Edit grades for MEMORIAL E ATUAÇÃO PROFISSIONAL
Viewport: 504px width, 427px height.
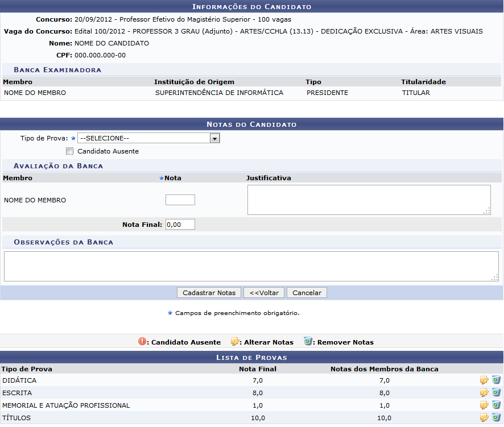tap(484, 405)
